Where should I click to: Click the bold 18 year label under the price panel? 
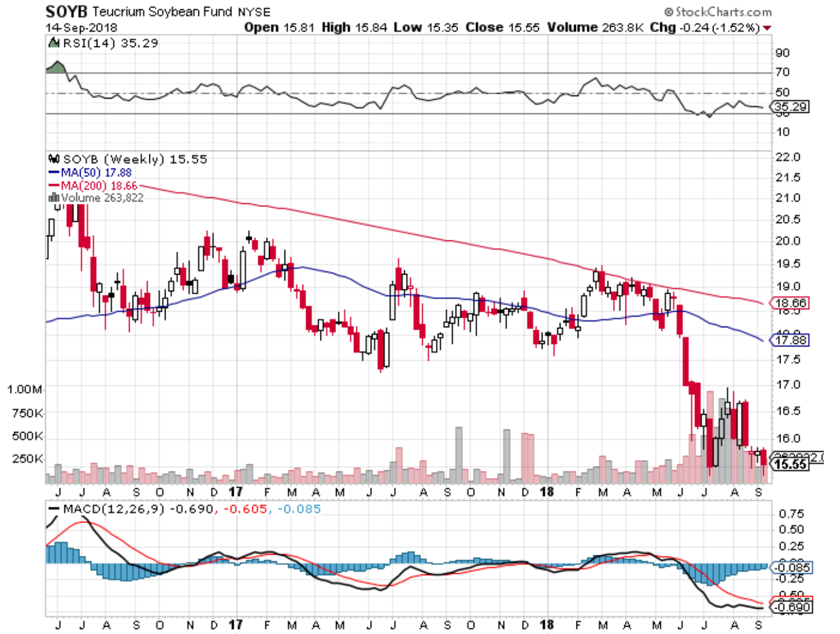coord(546,491)
